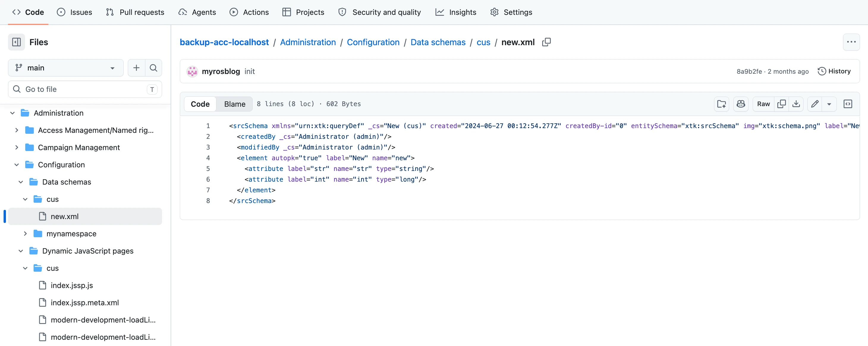Navigate to Data schemas breadcrumb link
The width and height of the screenshot is (868, 346).
(438, 42)
